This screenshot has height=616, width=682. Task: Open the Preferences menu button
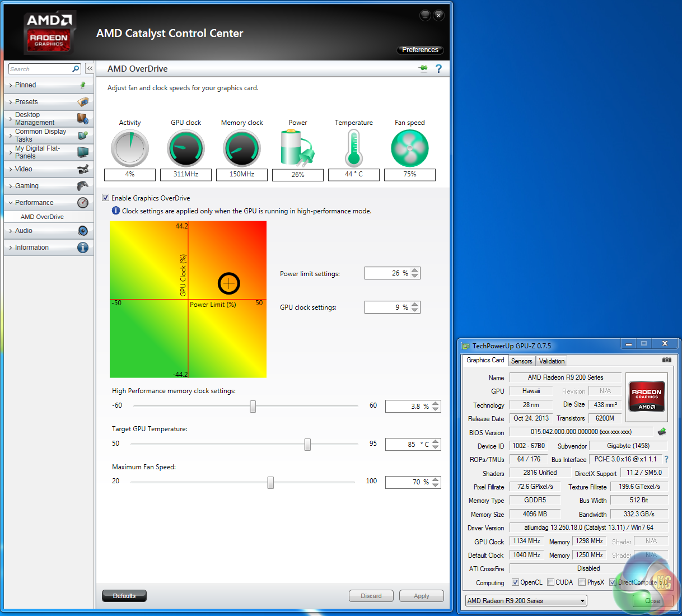(420, 50)
